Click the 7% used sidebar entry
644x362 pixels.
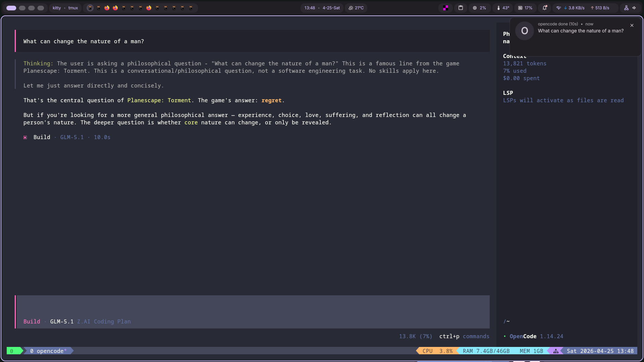tap(515, 71)
